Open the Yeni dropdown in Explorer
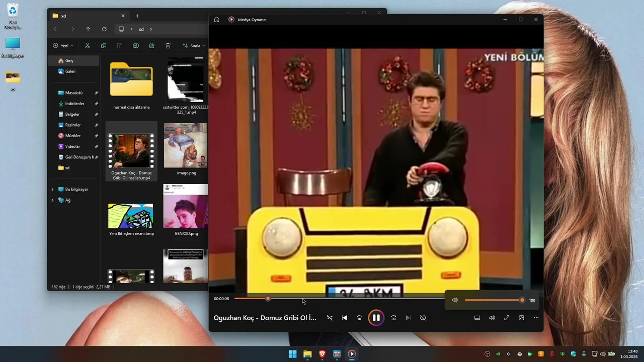The height and width of the screenshot is (362, 644). click(63, 46)
